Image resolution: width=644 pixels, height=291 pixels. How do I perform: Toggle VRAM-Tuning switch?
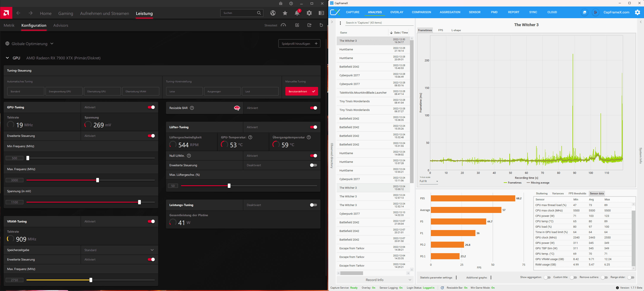(151, 222)
